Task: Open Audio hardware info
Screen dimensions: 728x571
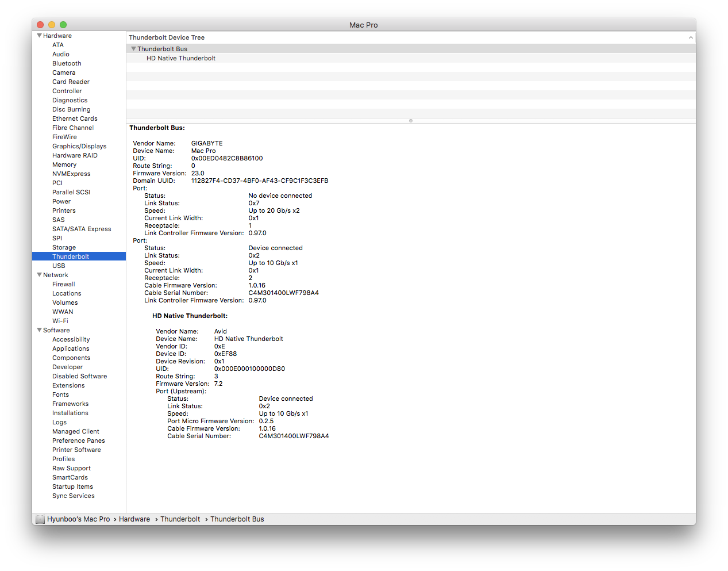Action: (61, 54)
